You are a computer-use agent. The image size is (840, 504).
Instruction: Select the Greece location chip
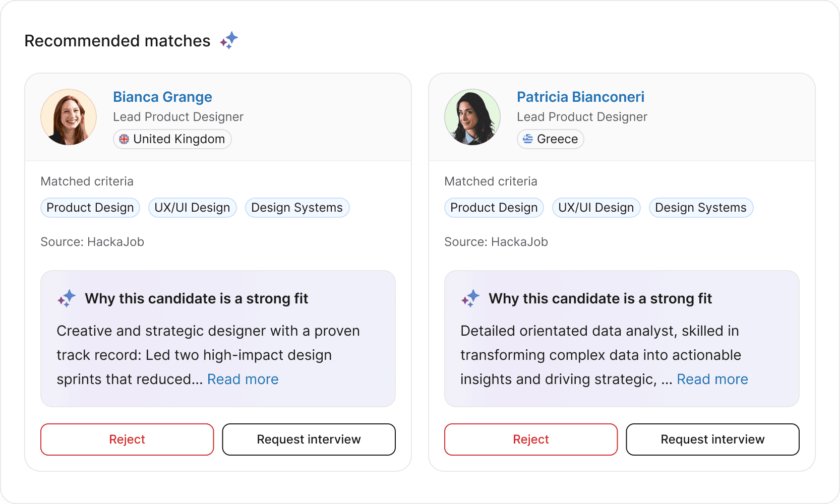(x=551, y=139)
